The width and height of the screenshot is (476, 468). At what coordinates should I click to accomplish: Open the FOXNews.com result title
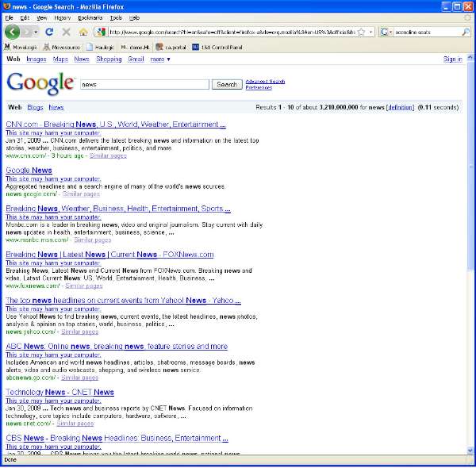point(109,255)
